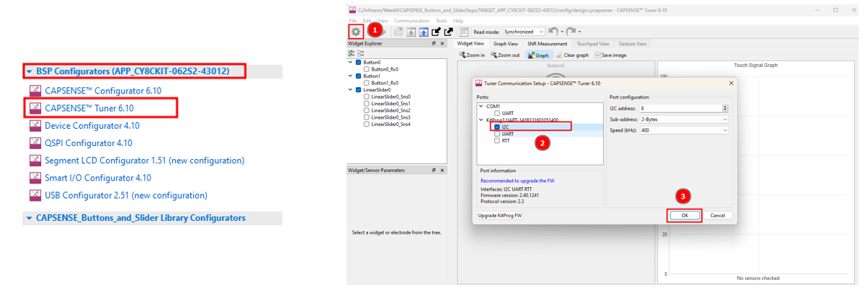Toggle the Graph display button
The width and height of the screenshot is (868, 295).
click(538, 55)
